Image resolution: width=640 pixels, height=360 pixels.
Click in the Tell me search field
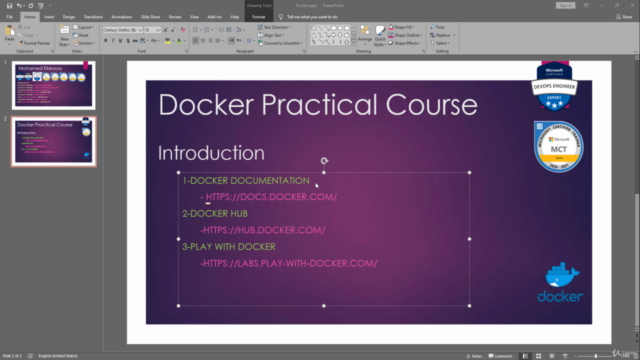pos(312,17)
